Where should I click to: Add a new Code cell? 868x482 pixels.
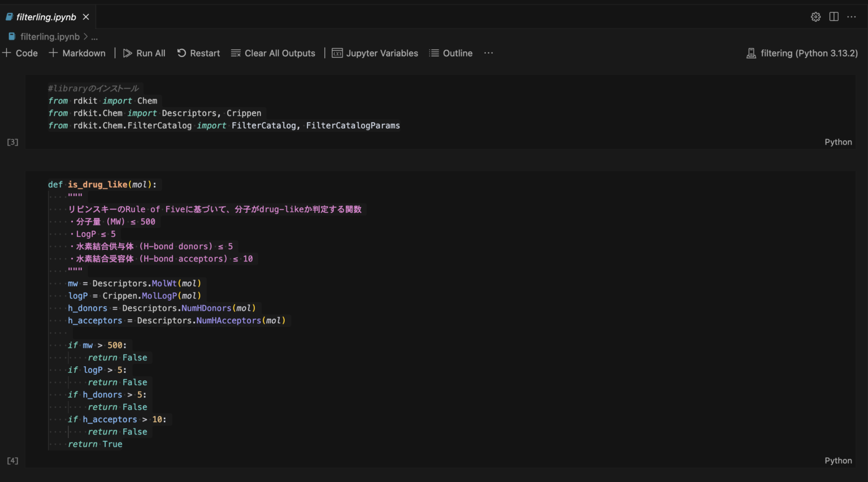coord(20,53)
